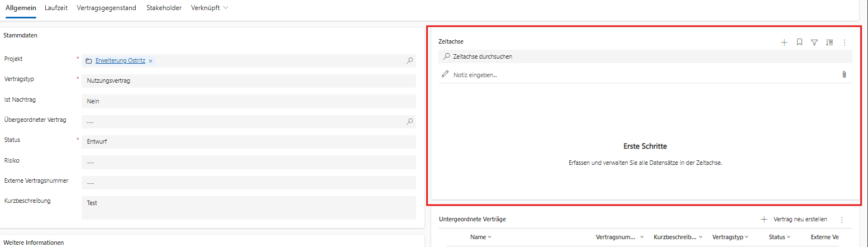Click Vertrag neu erstellen button
This screenshot has height=247, width=868.
(x=794, y=219)
